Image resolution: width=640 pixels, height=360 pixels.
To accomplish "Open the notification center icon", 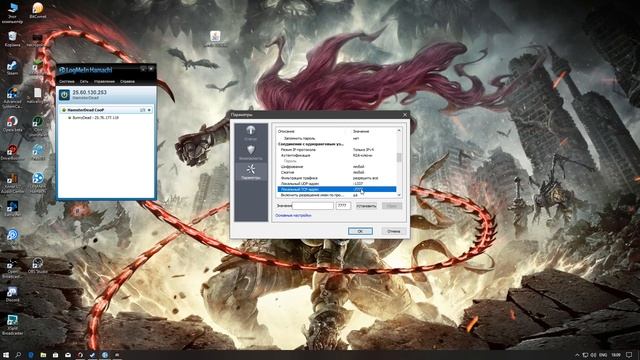I will pyautogui.click(x=629, y=355).
